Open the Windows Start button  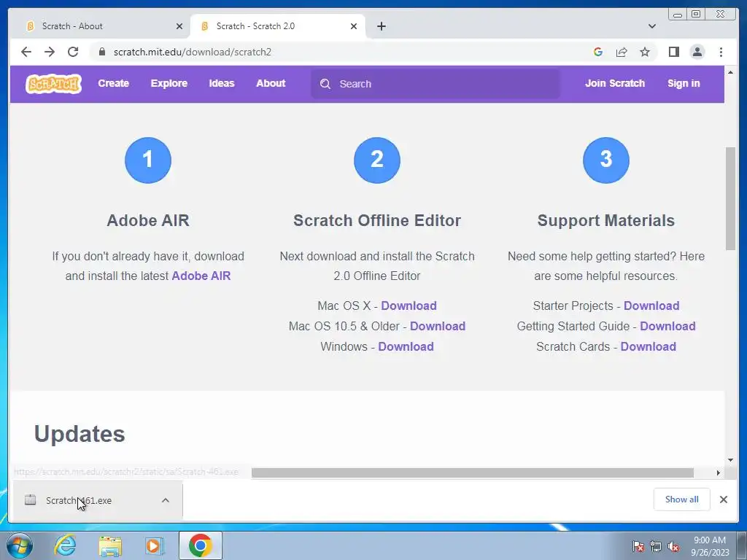point(19,545)
